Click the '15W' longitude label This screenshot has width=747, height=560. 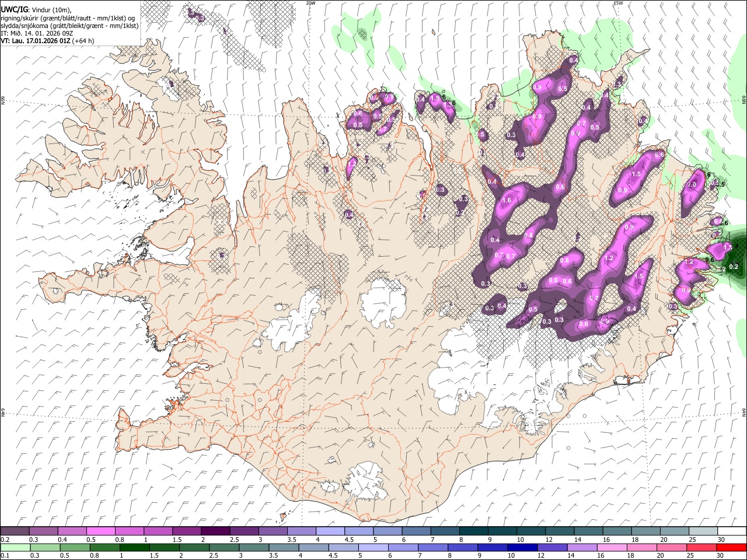click(x=618, y=3)
